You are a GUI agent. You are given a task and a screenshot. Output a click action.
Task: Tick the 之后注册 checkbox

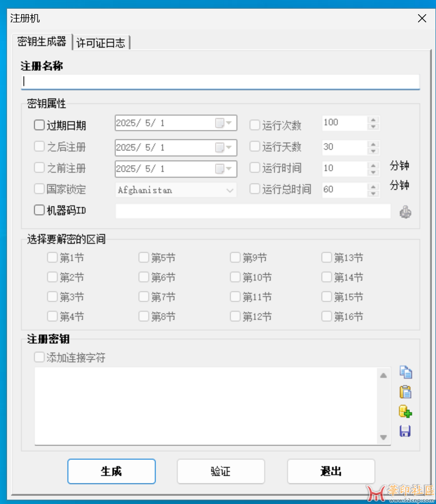(x=39, y=147)
